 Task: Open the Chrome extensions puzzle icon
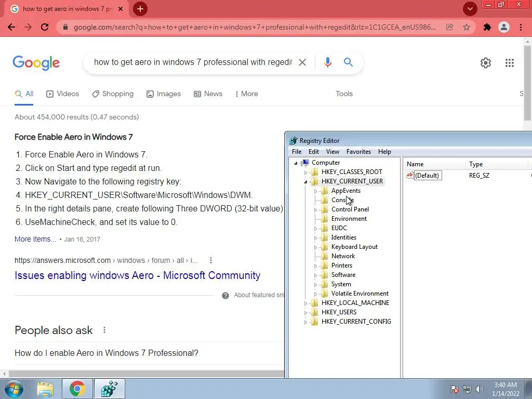487,27
